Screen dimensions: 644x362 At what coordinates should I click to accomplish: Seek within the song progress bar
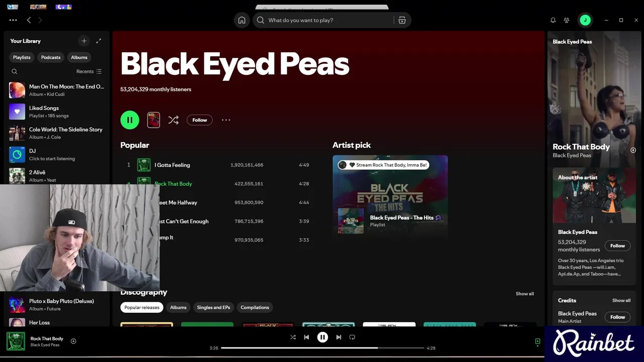point(322,348)
